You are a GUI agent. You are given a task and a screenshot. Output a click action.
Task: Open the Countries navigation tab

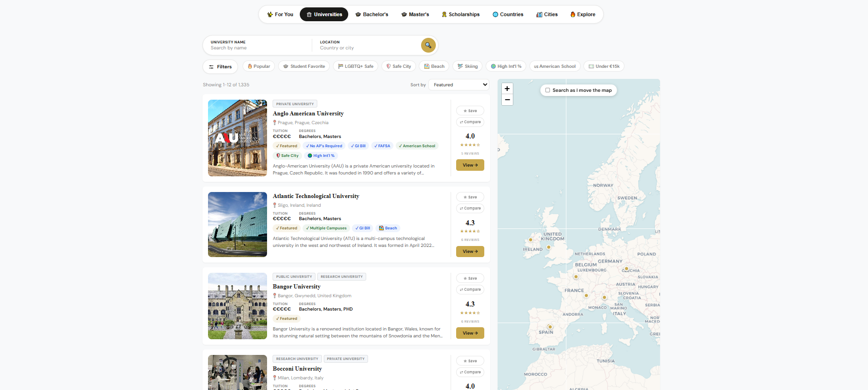[x=508, y=14]
